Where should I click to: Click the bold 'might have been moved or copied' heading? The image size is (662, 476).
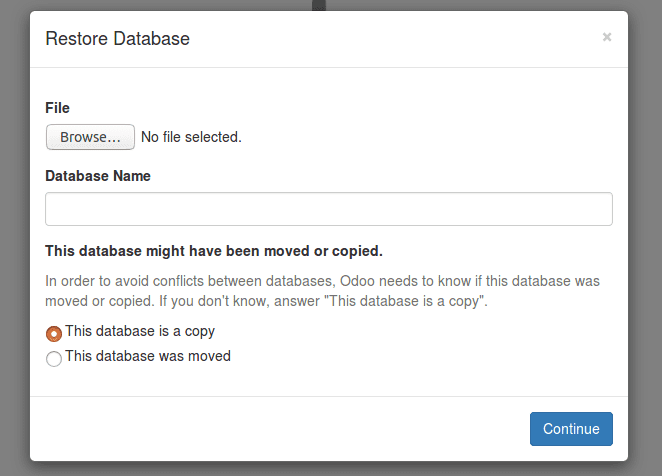(214, 250)
